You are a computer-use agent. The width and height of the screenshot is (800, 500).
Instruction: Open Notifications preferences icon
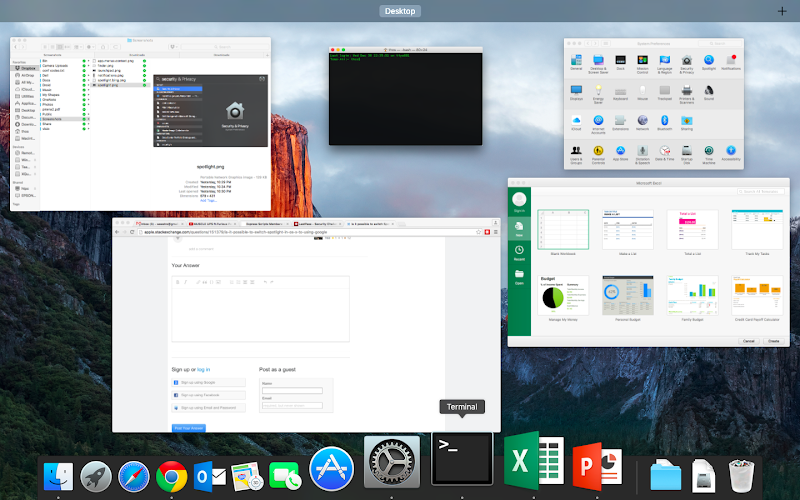(731, 63)
